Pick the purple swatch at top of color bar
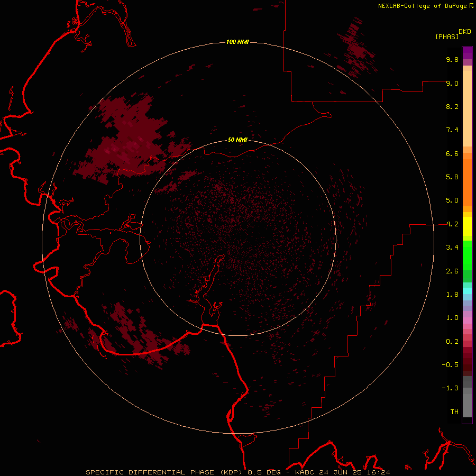Image resolution: width=476 pixels, height=476 pixels. pyautogui.click(x=467, y=53)
